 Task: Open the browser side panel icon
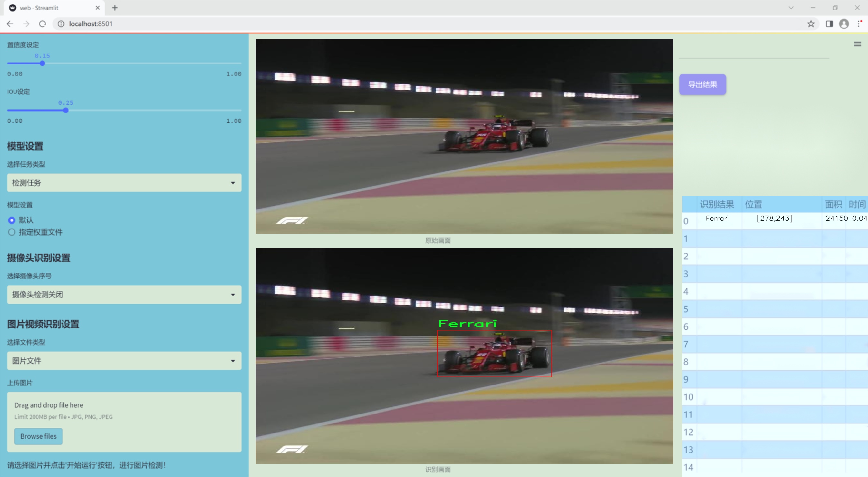coord(829,24)
